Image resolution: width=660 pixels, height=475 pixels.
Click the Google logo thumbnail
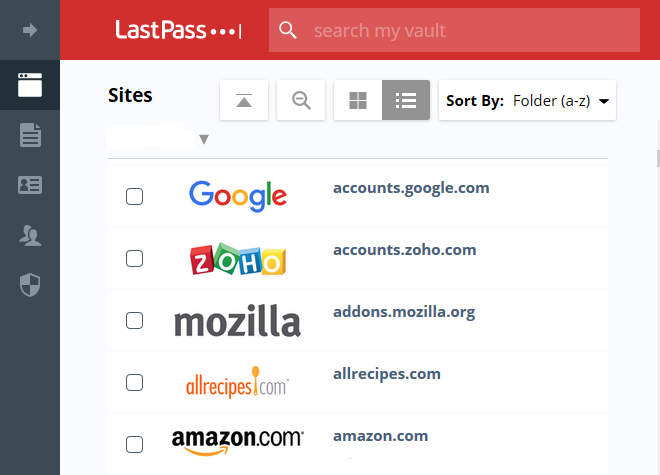pos(238,195)
